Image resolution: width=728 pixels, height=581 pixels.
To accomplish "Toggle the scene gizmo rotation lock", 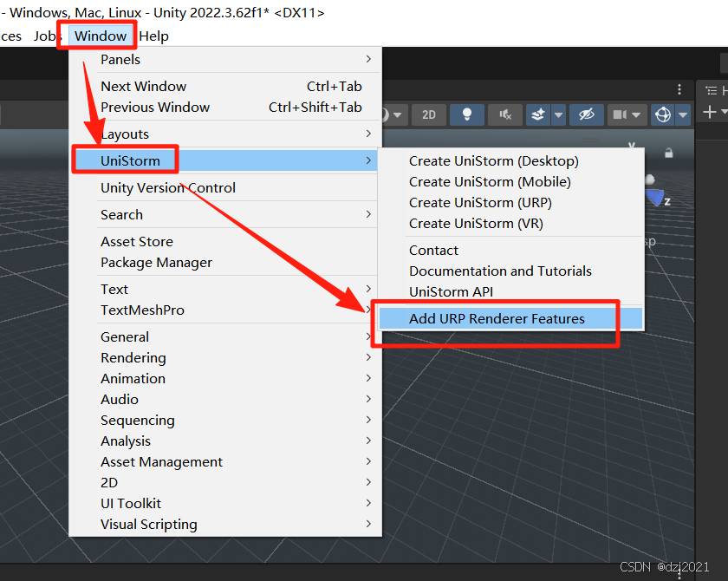I will coord(668,153).
